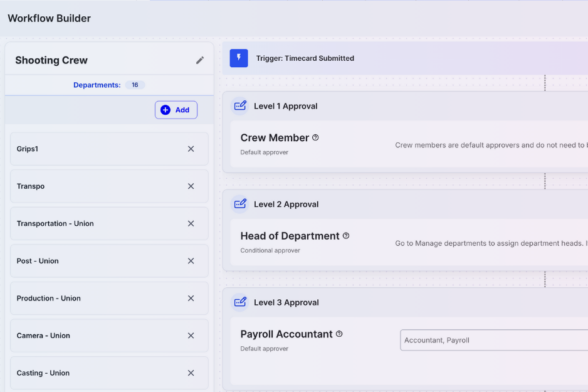
Task: Remove Production - Union department
Action: coord(191,298)
